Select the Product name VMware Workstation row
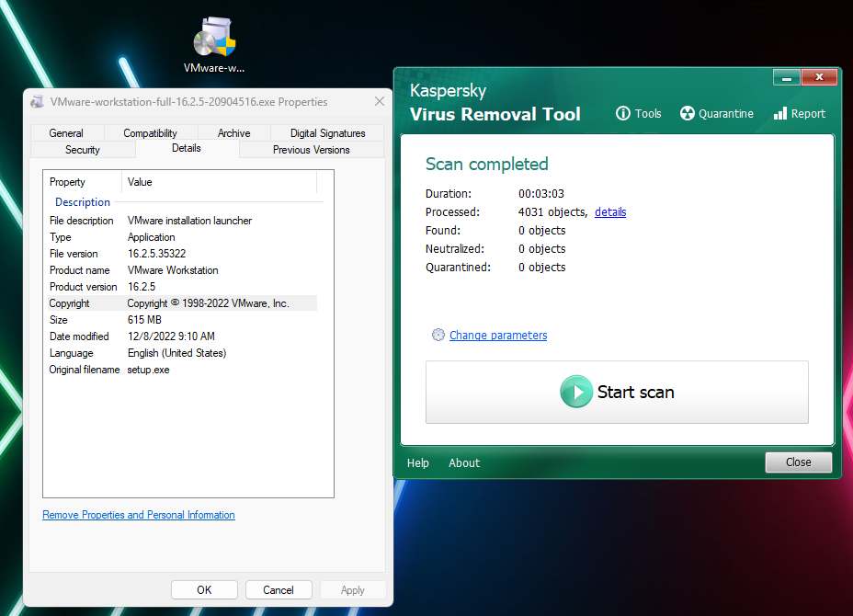Screen dimensions: 853x616 coord(183,270)
